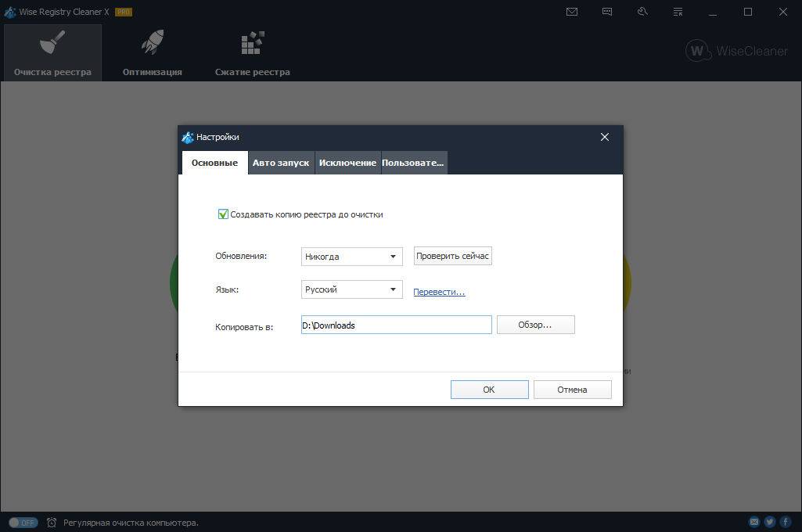Expand the Язык dropdown showing Русский
The height and width of the screenshot is (532, 802).
(351, 289)
